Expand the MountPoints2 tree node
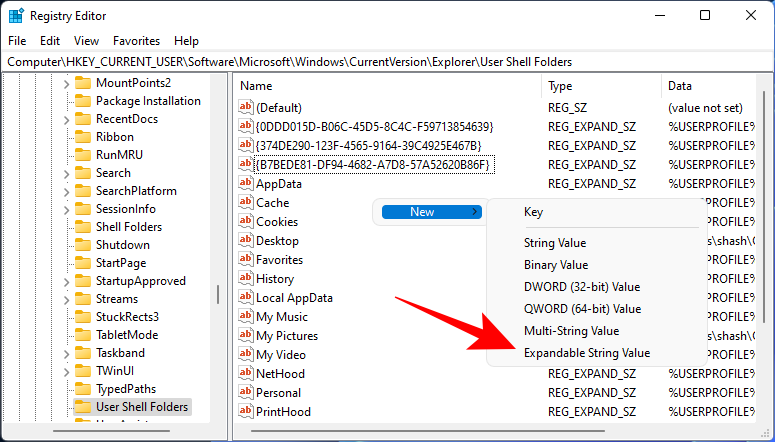This screenshot has height=442, width=775. (x=67, y=83)
